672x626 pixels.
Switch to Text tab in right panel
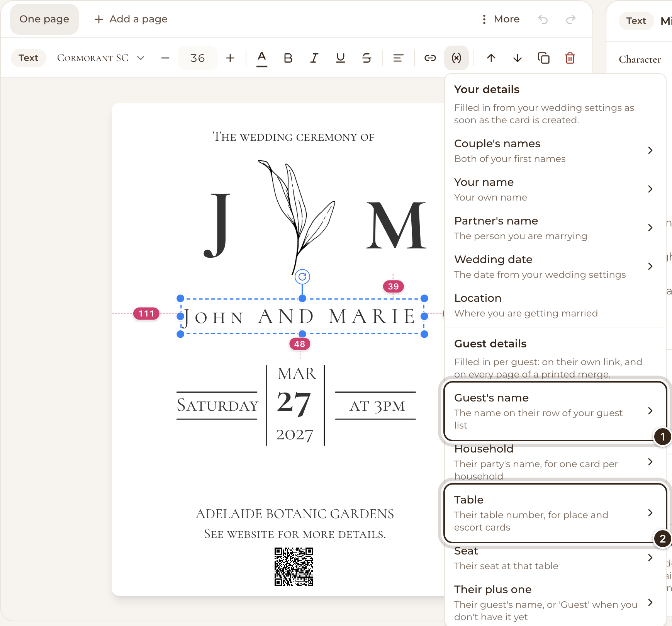pos(636,21)
